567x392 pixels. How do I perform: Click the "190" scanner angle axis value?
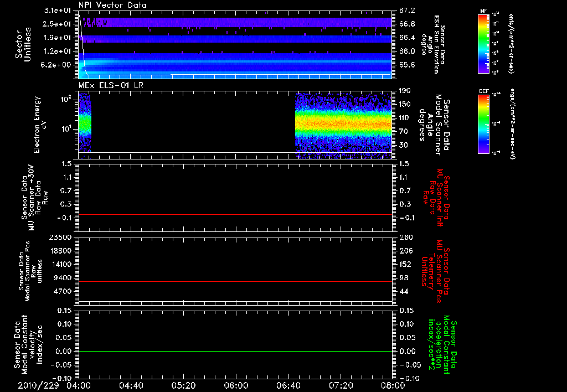406,91
